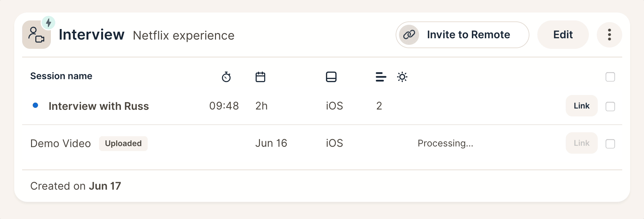644x219 pixels.
Task: Click the notes lines column icon
Action: [381, 77]
